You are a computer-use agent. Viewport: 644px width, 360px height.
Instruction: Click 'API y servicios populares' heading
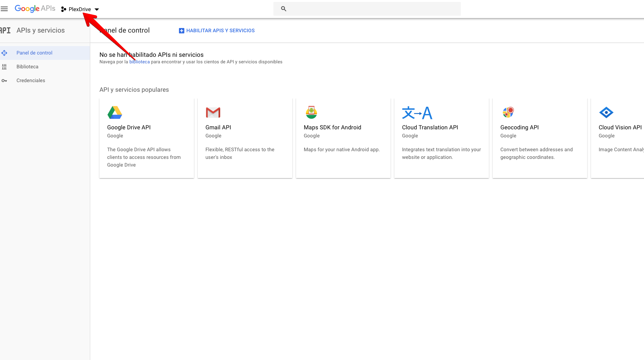pos(134,90)
